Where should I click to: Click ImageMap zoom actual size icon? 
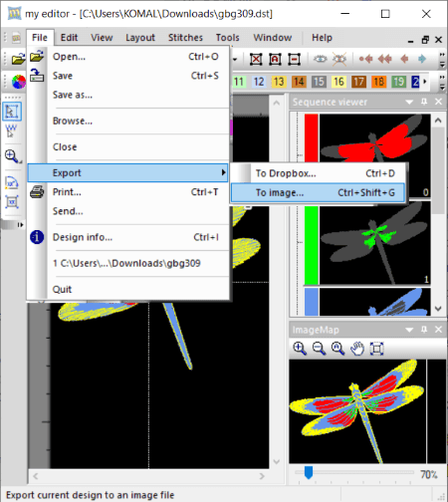point(338,349)
